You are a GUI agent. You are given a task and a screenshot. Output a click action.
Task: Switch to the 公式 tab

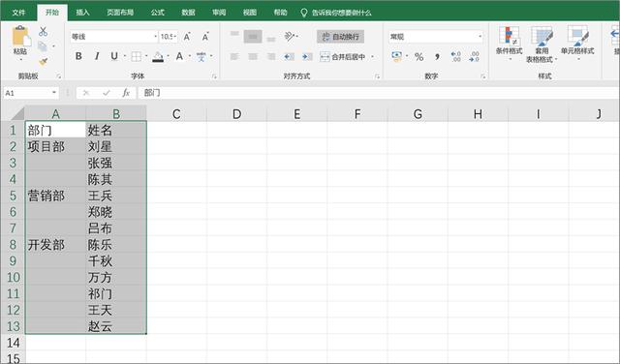(x=157, y=13)
